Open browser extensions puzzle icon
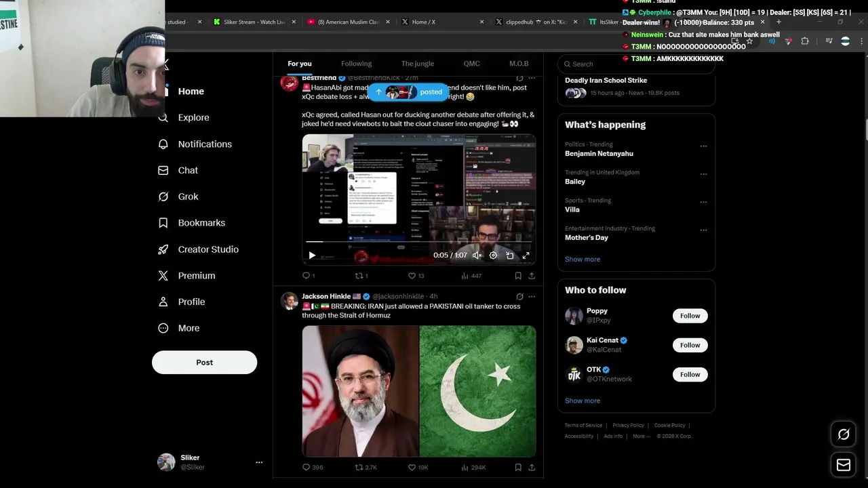 click(805, 41)
